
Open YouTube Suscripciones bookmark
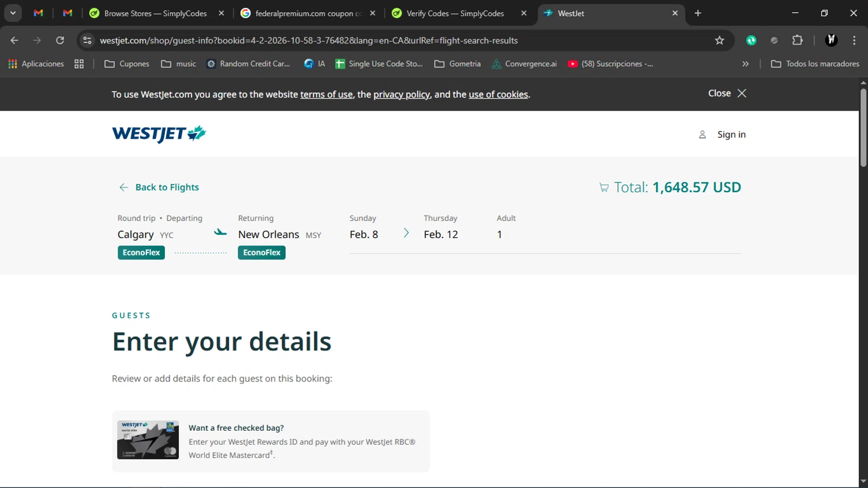click(610, 64)
